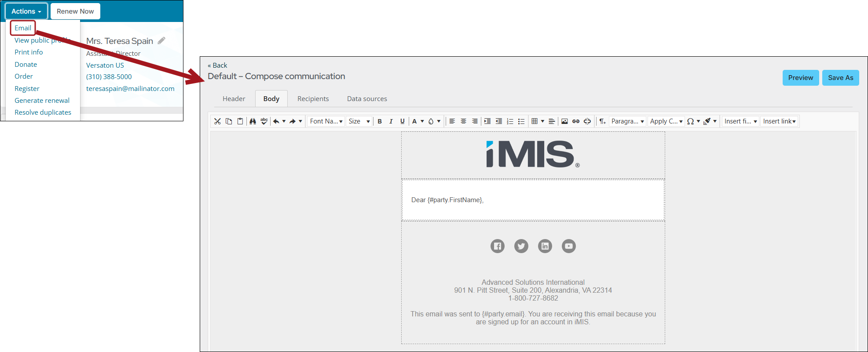Click the Paste clipboard icon
The image size is (868, 352).
click(x=240, y=121)
